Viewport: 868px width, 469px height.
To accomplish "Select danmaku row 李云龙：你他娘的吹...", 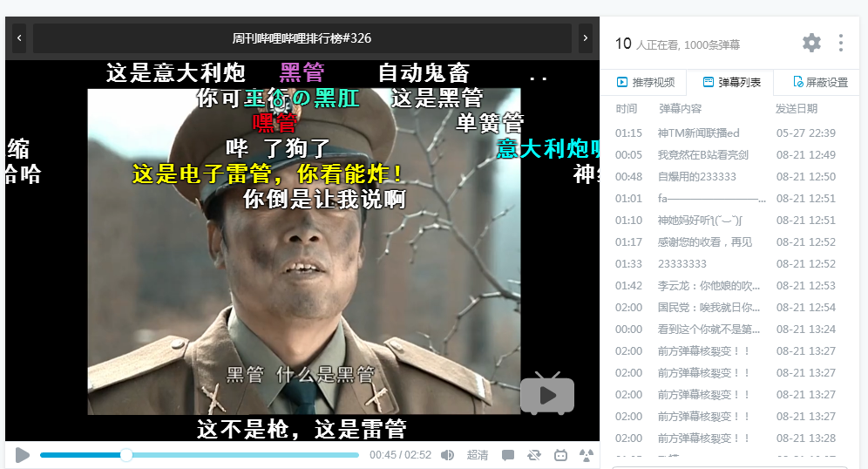I will (x=725, y=286).
